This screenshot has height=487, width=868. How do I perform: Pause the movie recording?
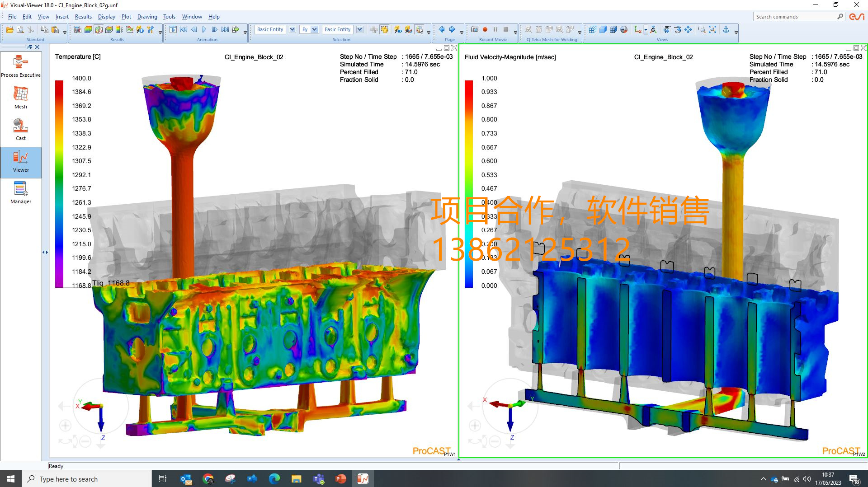point(495,29)
